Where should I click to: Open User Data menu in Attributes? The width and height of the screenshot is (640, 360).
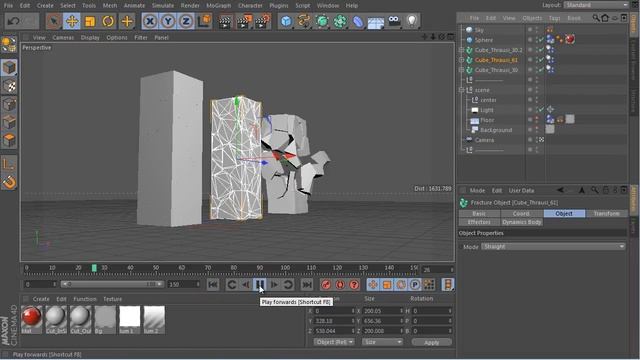(521, 190)
